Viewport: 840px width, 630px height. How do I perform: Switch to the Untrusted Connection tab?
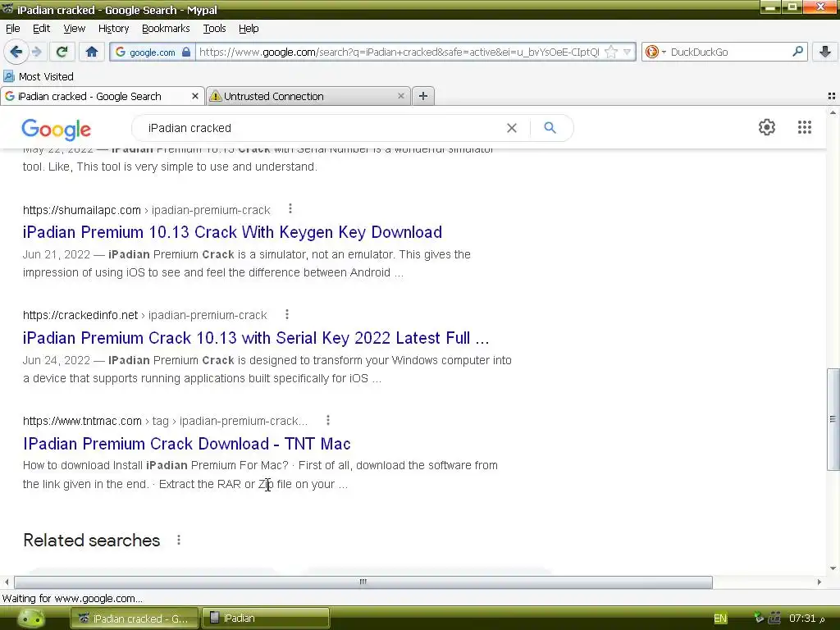click(308, 97)
